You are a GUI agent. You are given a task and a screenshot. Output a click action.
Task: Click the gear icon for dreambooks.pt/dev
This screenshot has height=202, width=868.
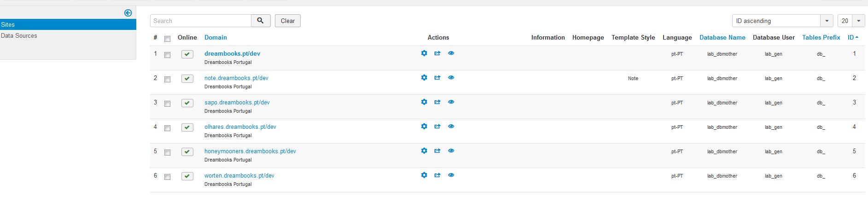tap(424, 53)
